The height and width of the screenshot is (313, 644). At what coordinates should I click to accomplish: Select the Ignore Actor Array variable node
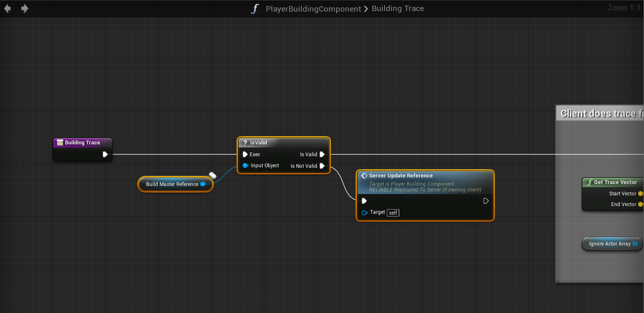[x=609, y=244]
